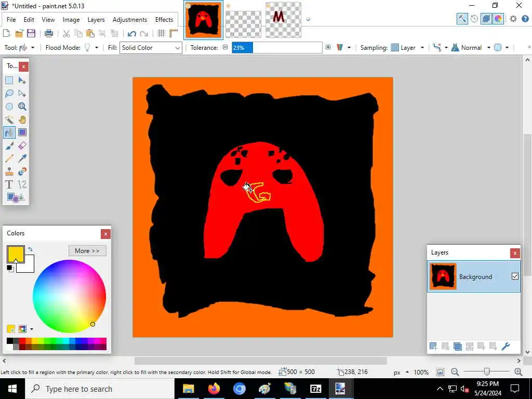Click the zoom slider in status bar
Viewport: 532px width, 399px height.
(486, 372)
